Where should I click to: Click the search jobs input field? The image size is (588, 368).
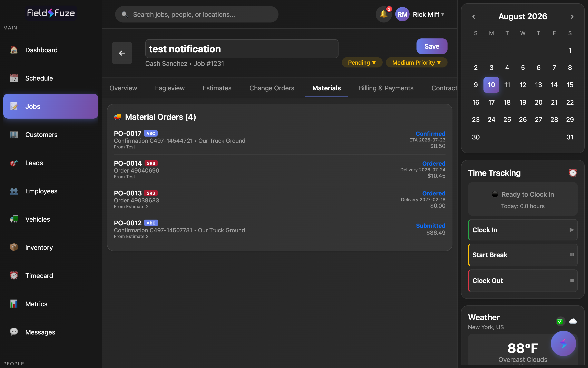(x=197, y=14)
